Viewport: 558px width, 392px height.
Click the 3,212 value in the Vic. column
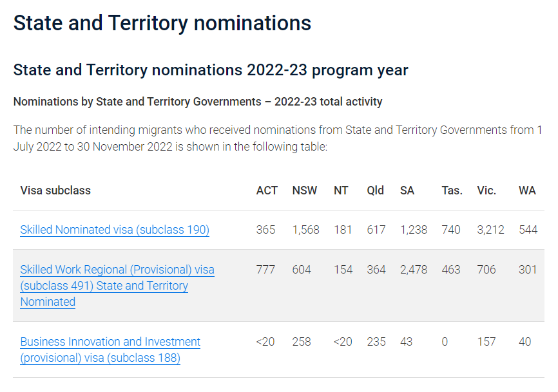pos(490,230)
